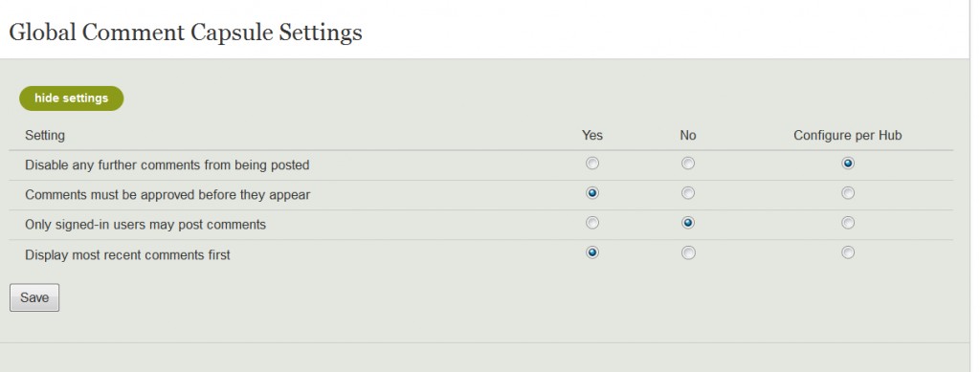Select Yes for only signed-in users
980x372 pixels.
coord(591,223)
